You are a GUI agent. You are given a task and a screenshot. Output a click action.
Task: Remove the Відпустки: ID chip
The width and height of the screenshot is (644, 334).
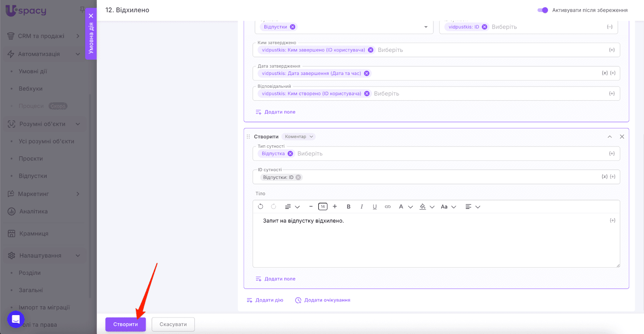tap(298, 177)
